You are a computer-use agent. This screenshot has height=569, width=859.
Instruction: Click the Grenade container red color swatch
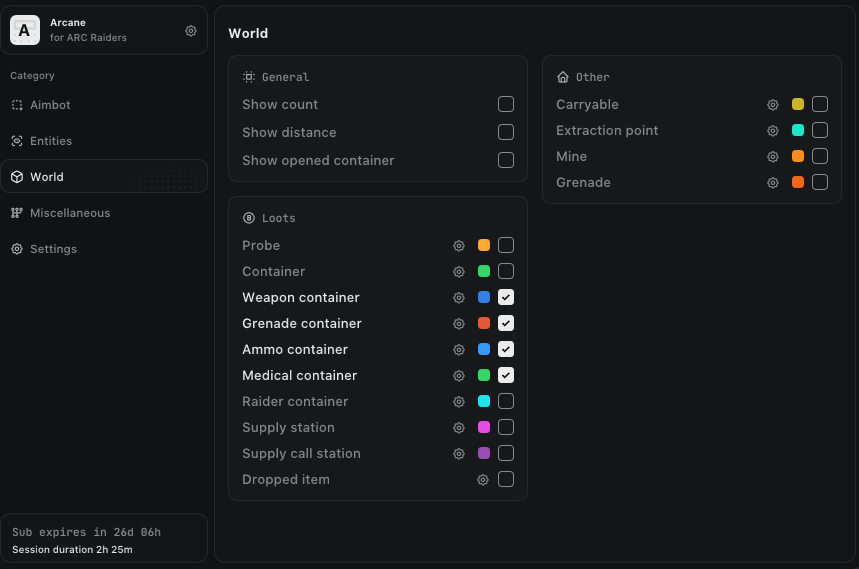click(x=484, y=324)
